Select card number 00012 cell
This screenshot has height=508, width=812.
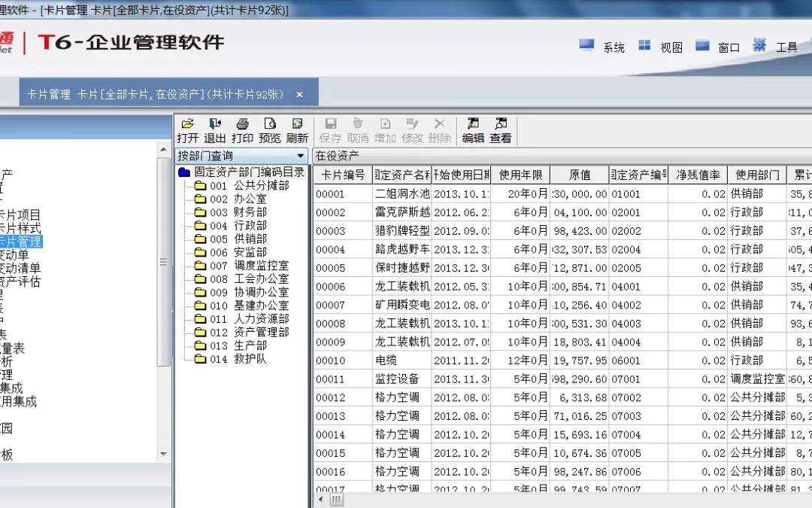click(x=343, y=397)
